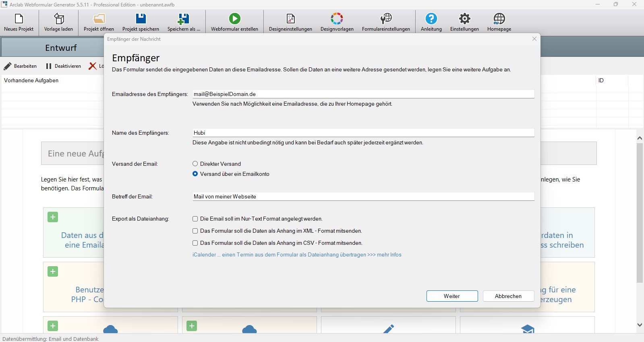Select the Direkter Versand radio button
Image resolution: width=644 pixels, height=342 pixels.
(195, 164)
